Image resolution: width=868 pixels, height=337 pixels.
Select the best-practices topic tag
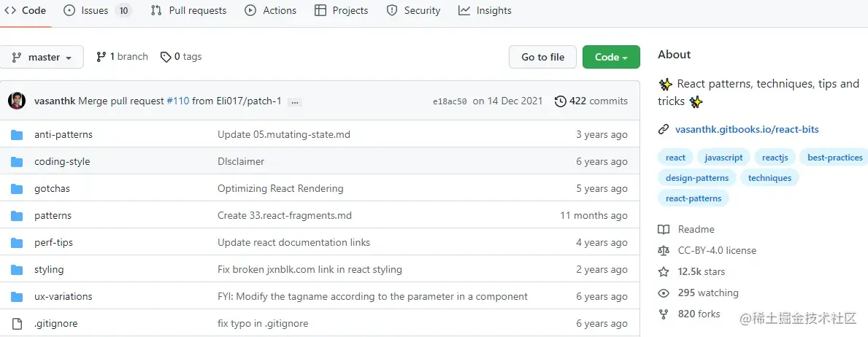[x=835, y=158]
